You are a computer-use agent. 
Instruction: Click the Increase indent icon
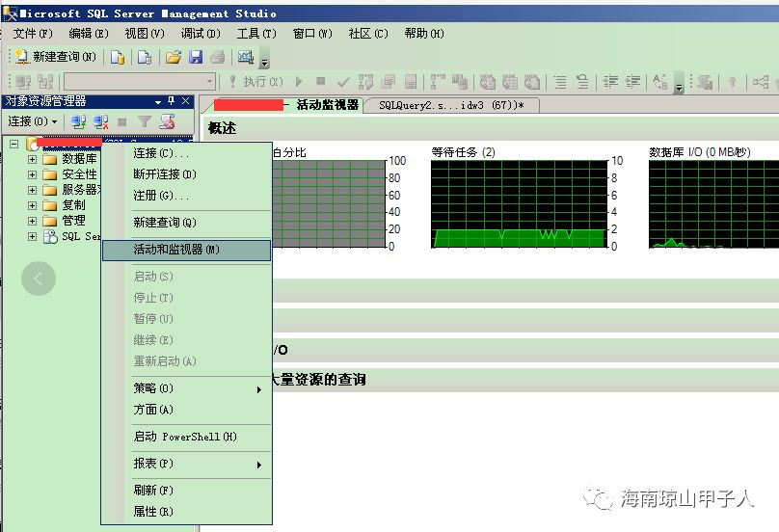tap(632, 82)
